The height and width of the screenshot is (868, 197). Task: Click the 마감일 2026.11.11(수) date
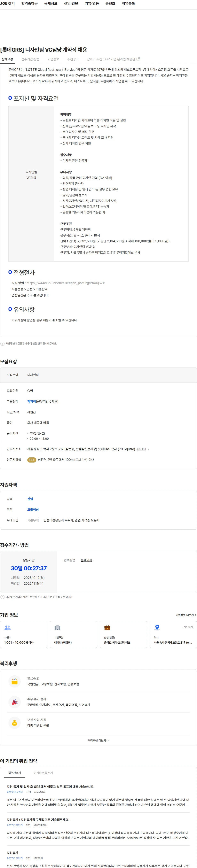(x=33, y=583)
